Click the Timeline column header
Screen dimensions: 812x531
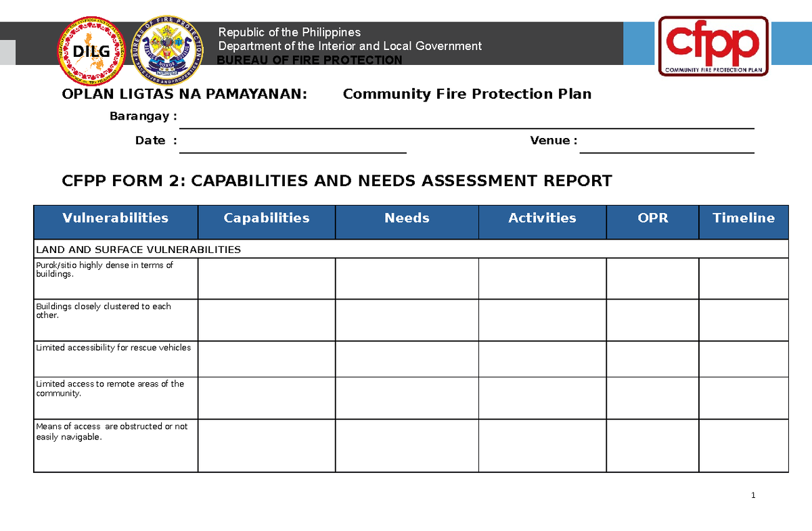point(744,218)
